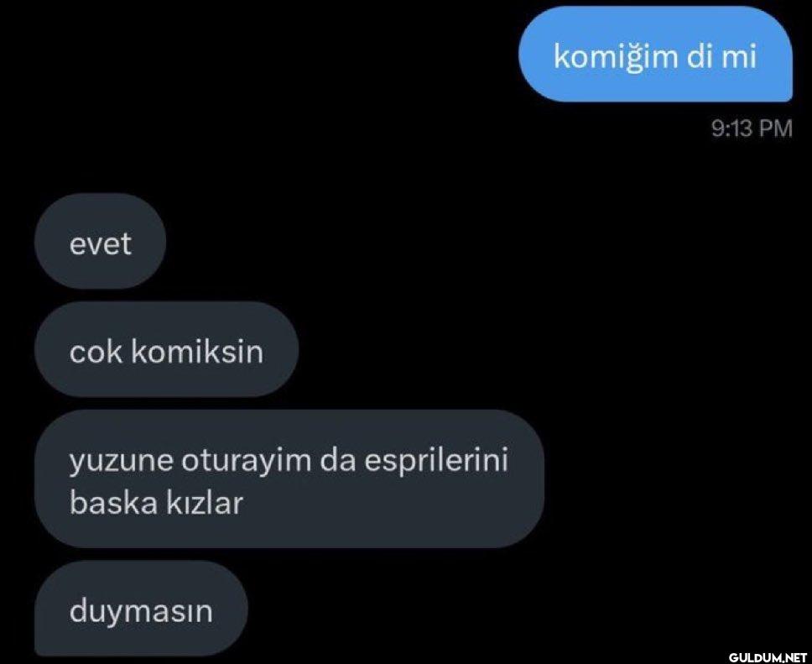Select the "duymasın" message bubble

tap(141, 609)
